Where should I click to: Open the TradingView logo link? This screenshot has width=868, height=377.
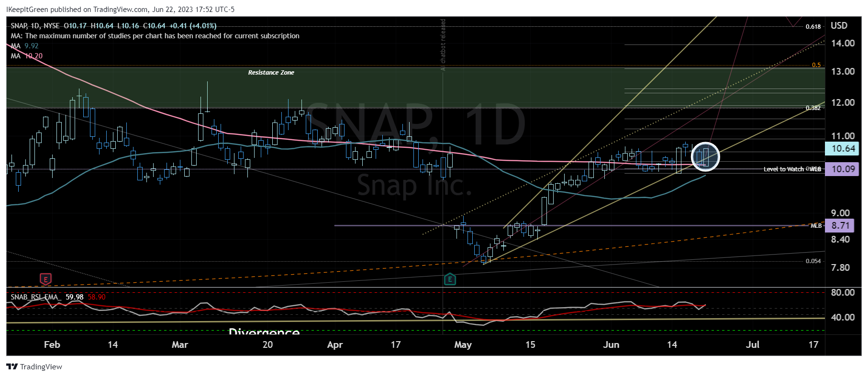click(34, 366)
